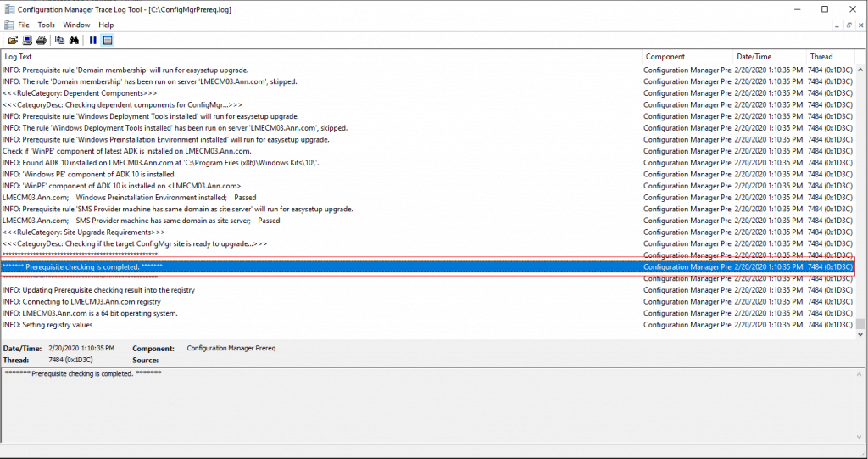Screen dimensions: 868x459
Task: Sort by the Component column header
Action: 687,57
